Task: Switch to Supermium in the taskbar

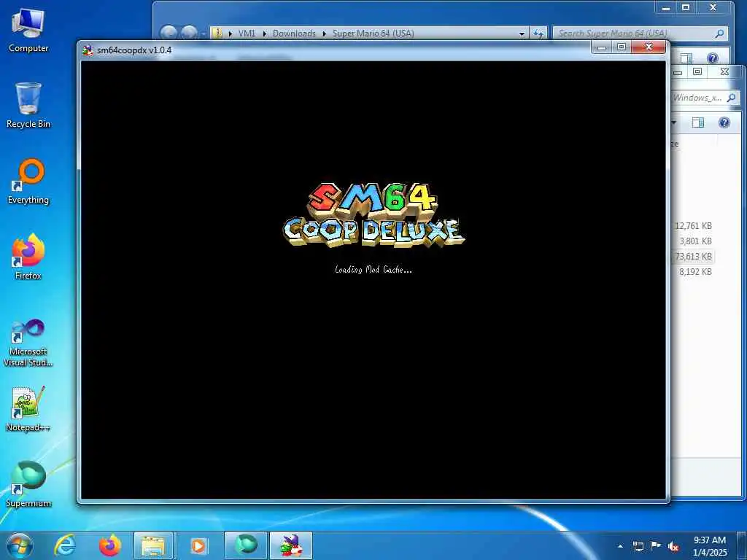Action: (x=246, y=545)
